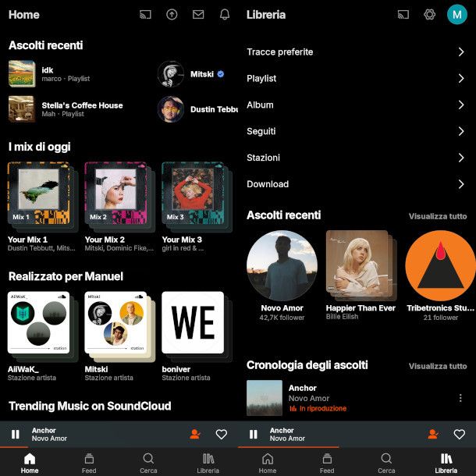The height and width of the screenshot is (476, 476).
Task: Select the Home tab on right screen
Action: coord(268,464)
